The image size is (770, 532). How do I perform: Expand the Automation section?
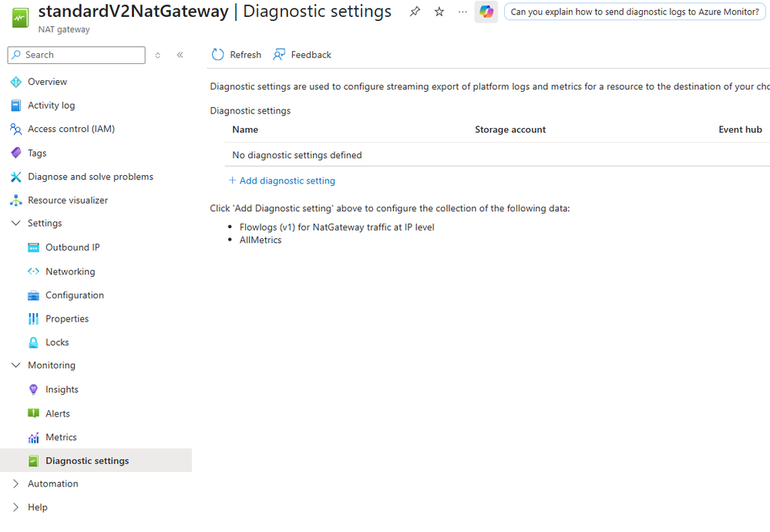[x=16, y=483]
